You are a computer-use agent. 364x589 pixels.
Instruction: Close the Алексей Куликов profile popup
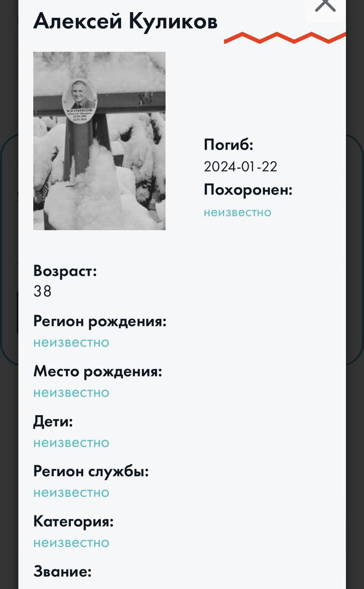(x=325, y=6)
